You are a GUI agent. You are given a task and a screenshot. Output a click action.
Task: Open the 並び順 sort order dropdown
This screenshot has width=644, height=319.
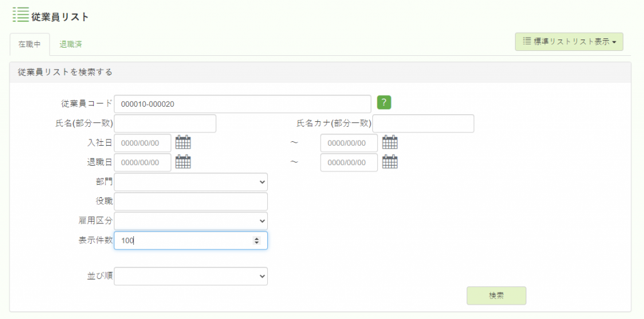[x=191, y=276]
